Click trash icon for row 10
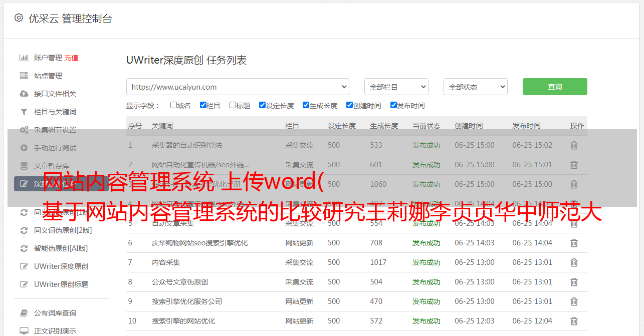Viewport: 644px width, 336px height. (574, 321)
